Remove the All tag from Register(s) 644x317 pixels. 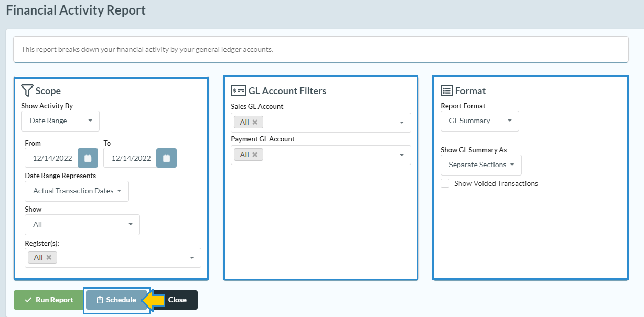click(49, 257)
